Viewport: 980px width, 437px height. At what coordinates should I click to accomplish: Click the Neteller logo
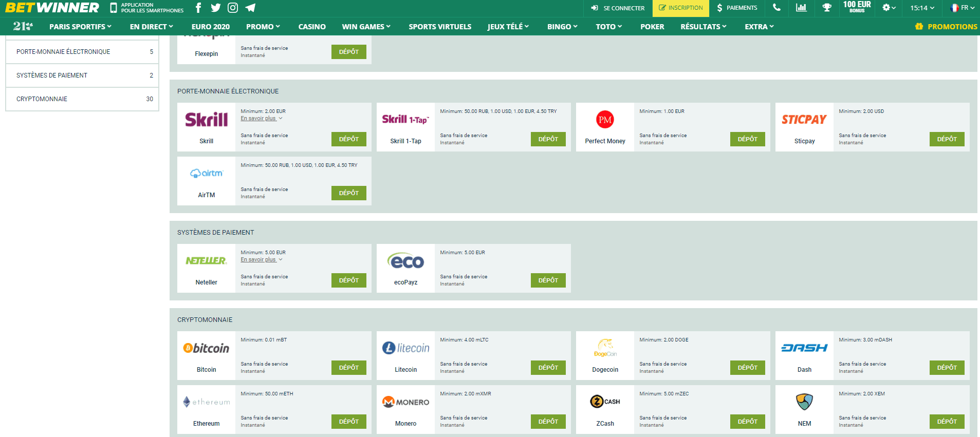[x=206, y=261]
